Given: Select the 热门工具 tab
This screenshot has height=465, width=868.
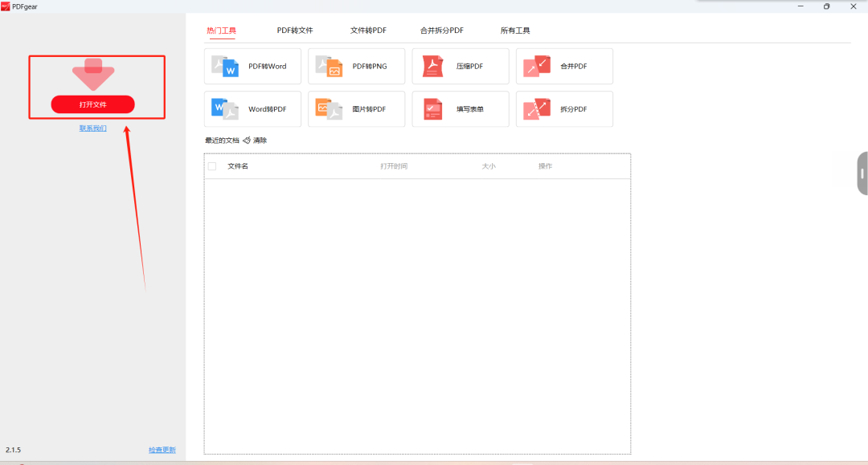Looking at the screenshot, I should coord(221,31).
